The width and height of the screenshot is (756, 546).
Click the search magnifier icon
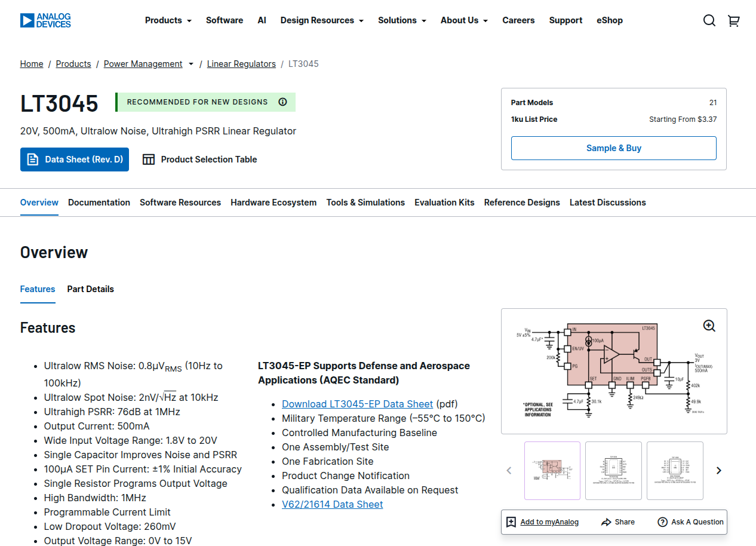coord(709,21)
